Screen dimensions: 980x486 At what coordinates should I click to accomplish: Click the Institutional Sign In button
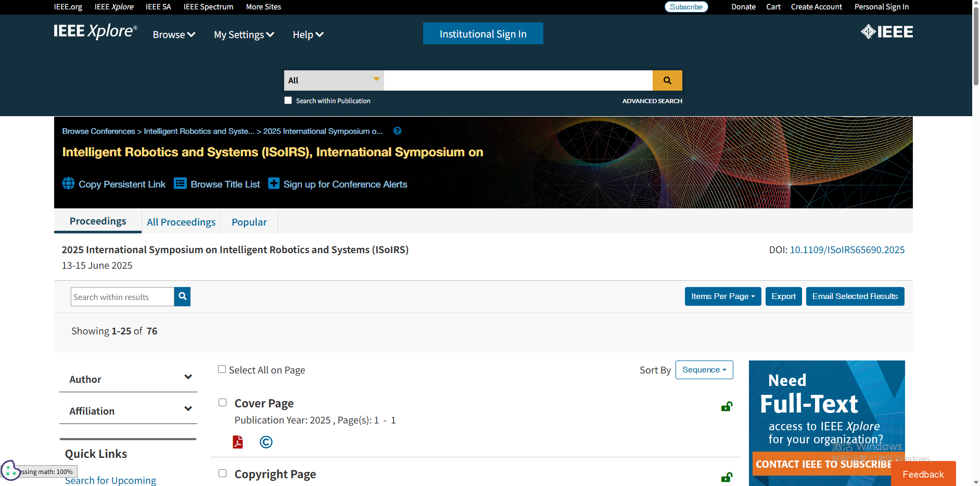coord(482,34)
